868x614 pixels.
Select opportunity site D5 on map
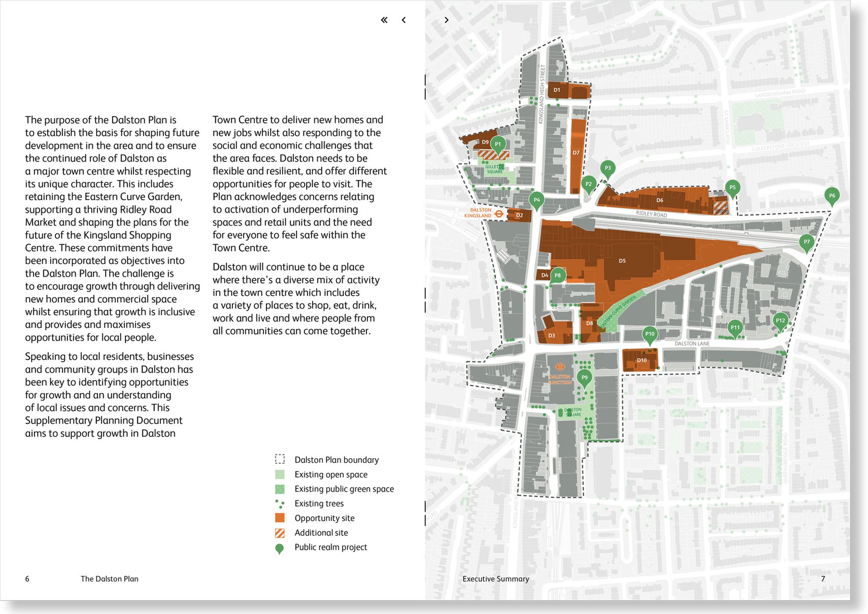(622, 261)
